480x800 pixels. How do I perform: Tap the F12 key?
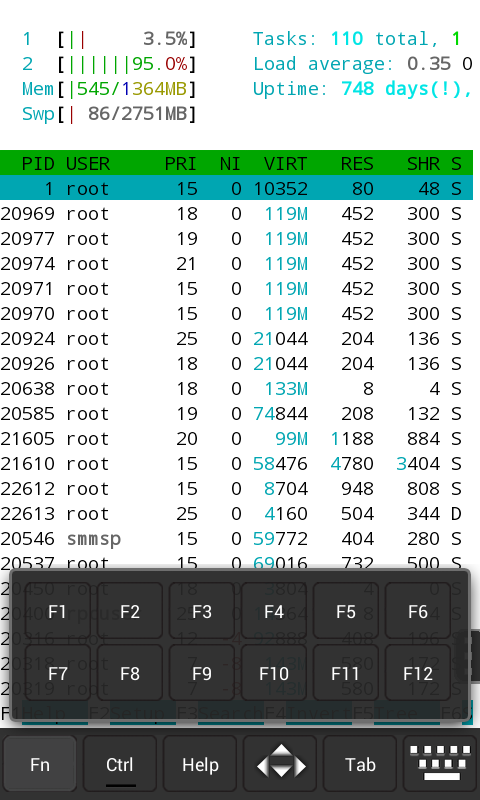(x=418, y=673)
